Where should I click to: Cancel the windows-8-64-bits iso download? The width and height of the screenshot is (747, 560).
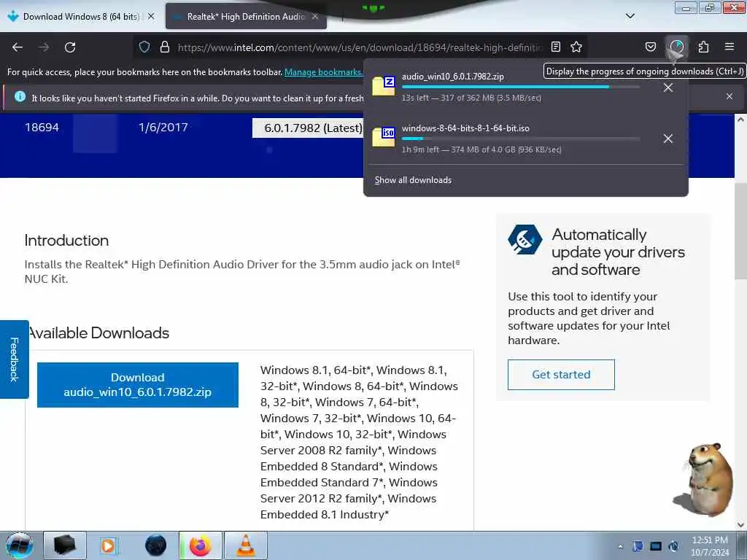pyautogui.click(x=668, y=139)
